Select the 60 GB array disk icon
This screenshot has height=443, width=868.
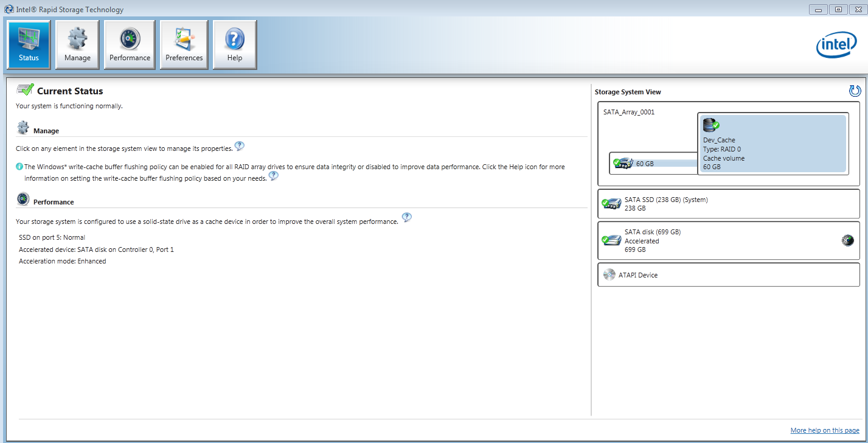click(x=623, y=163)
